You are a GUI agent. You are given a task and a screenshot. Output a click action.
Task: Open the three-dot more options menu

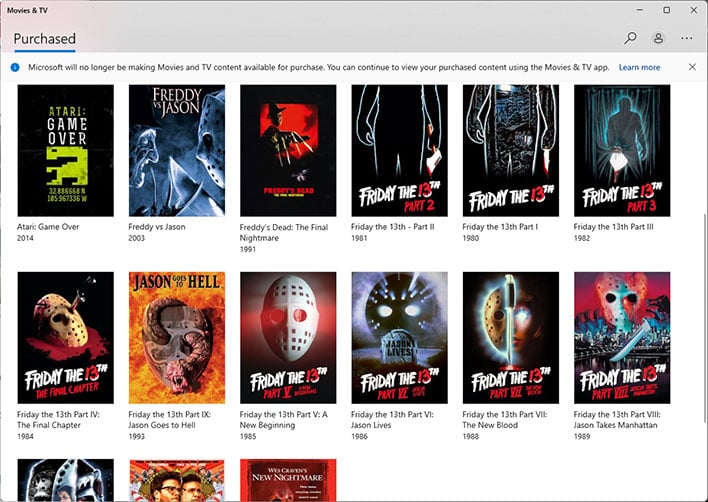coord(687,38)
